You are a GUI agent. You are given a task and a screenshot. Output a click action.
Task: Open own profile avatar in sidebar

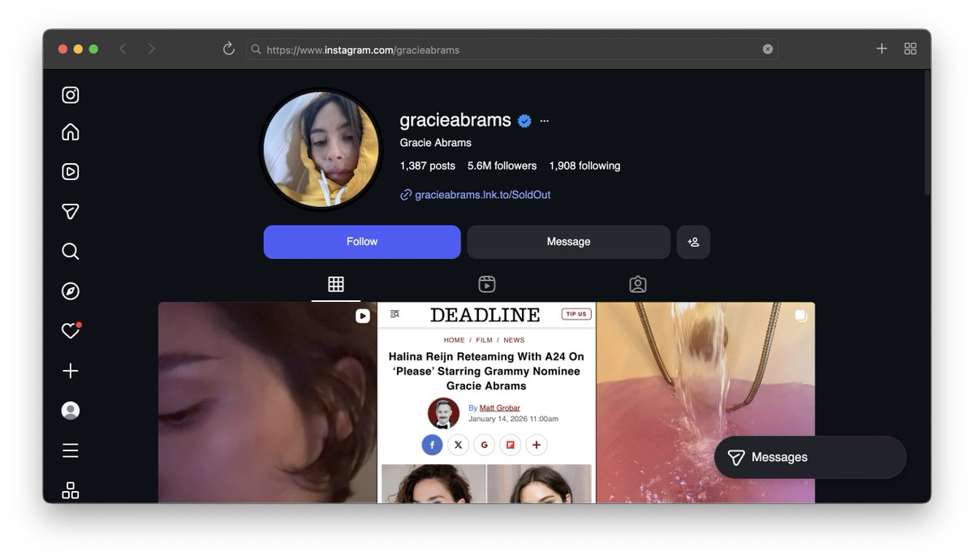71,410
